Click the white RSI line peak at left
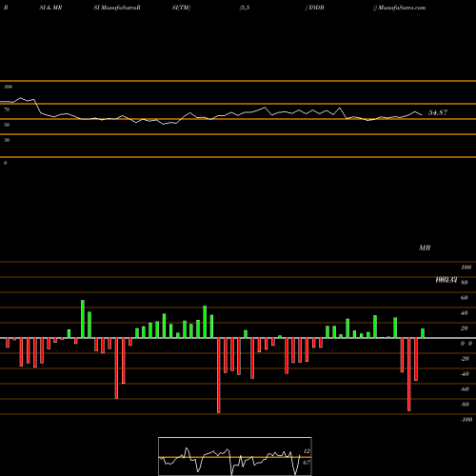 pos(21,98)
